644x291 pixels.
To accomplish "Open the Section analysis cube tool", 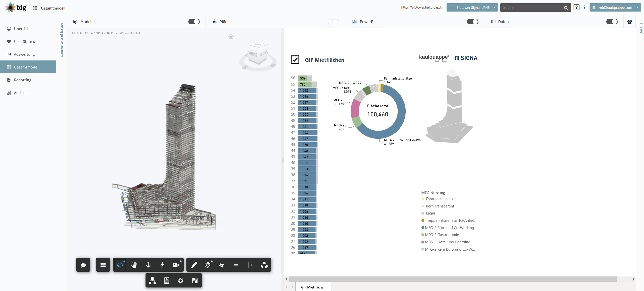I will (208, 265).
